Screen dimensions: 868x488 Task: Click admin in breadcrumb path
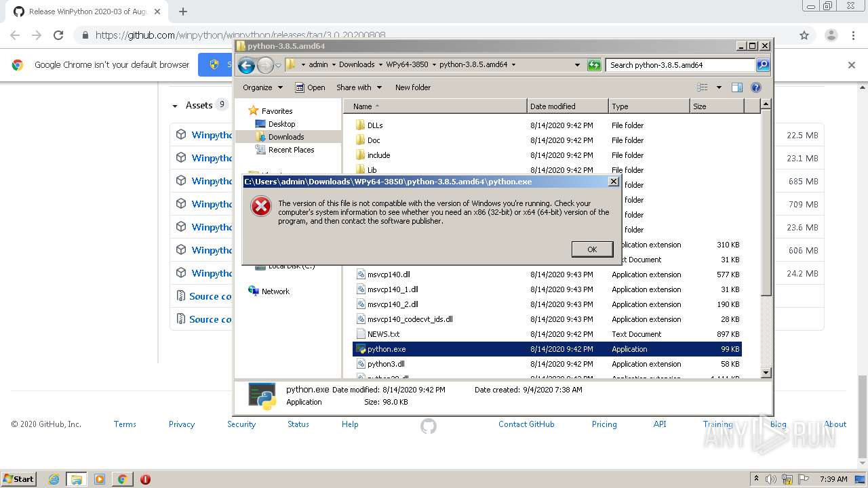pos(318,65)
